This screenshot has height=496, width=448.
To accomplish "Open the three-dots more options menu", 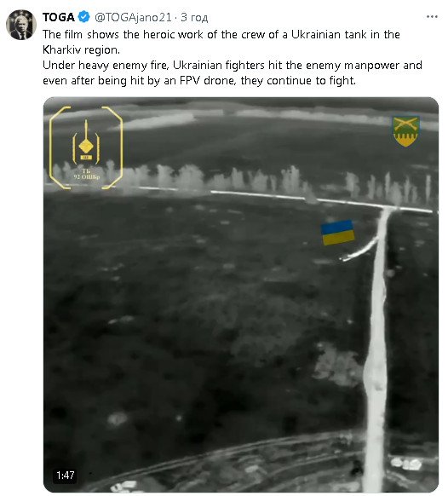I will (x=432, y=16).
